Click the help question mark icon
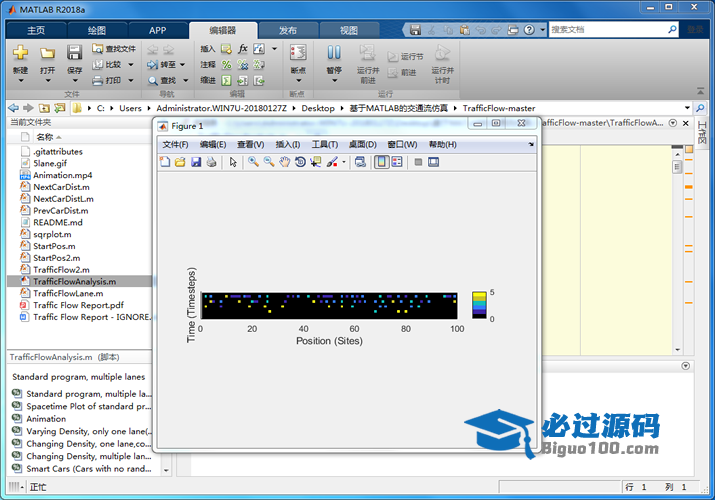 click(529, 30)
